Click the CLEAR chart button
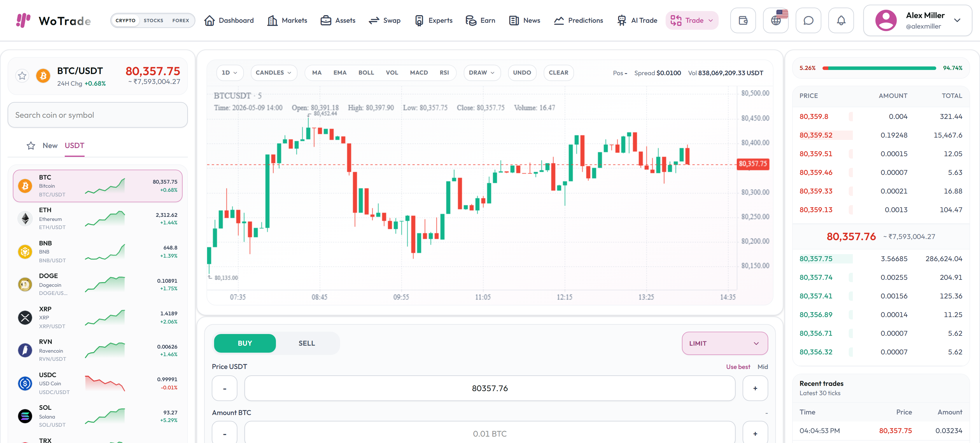Image resolution: width=980 pixels, height=443 pixels. coord(558,73)
